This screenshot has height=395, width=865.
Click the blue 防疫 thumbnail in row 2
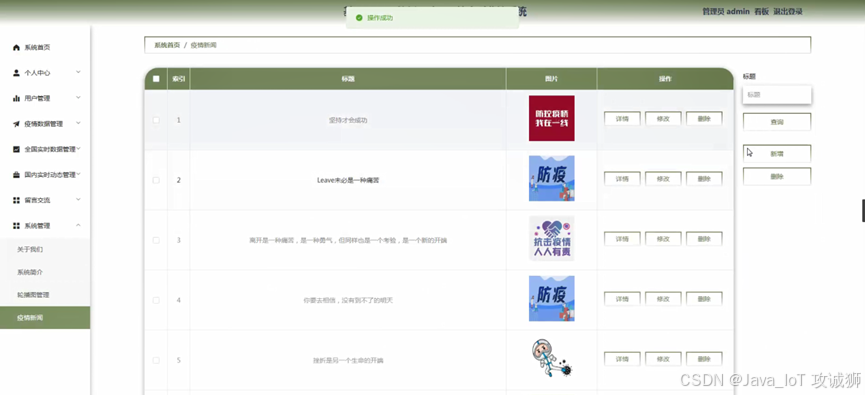click(552, 178)
